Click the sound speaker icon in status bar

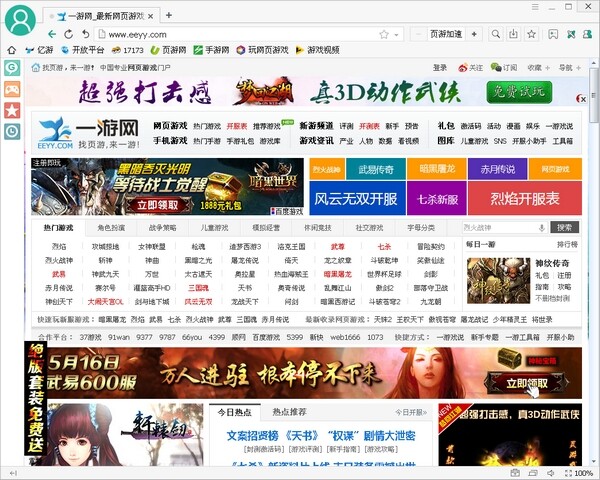[x=551, y=473]
